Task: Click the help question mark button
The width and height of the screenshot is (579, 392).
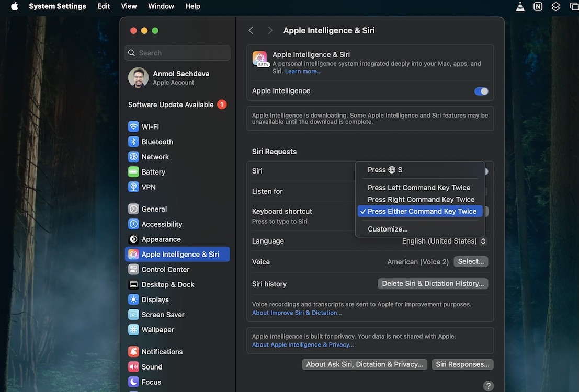Action: (488, 386)
